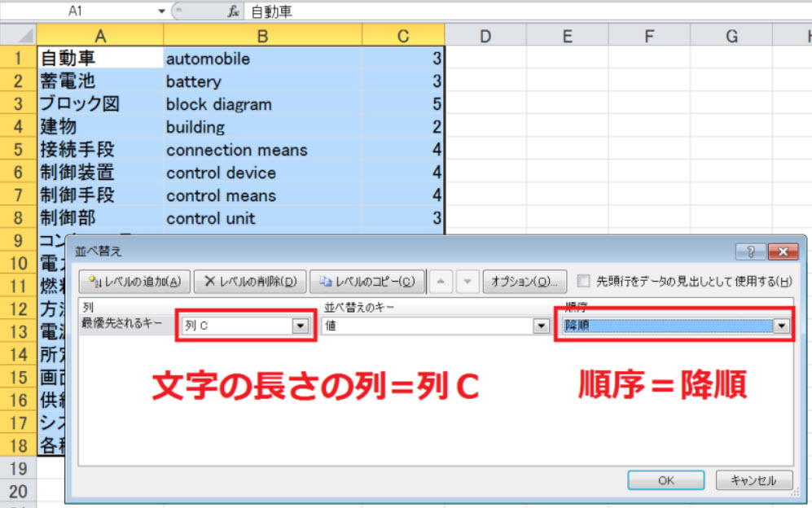
Task: Click cell B3 containing block diagram
Action: [x=262, y=104]
